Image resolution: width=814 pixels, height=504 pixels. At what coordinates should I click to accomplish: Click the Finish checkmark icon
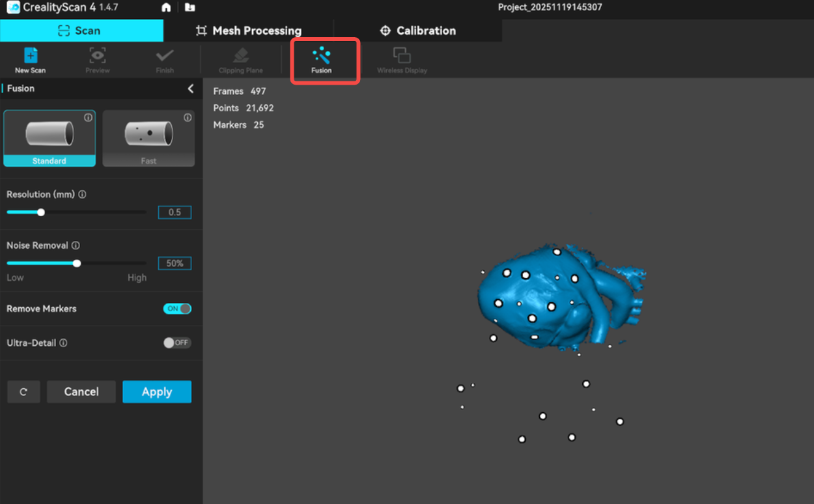pos(165,57)
